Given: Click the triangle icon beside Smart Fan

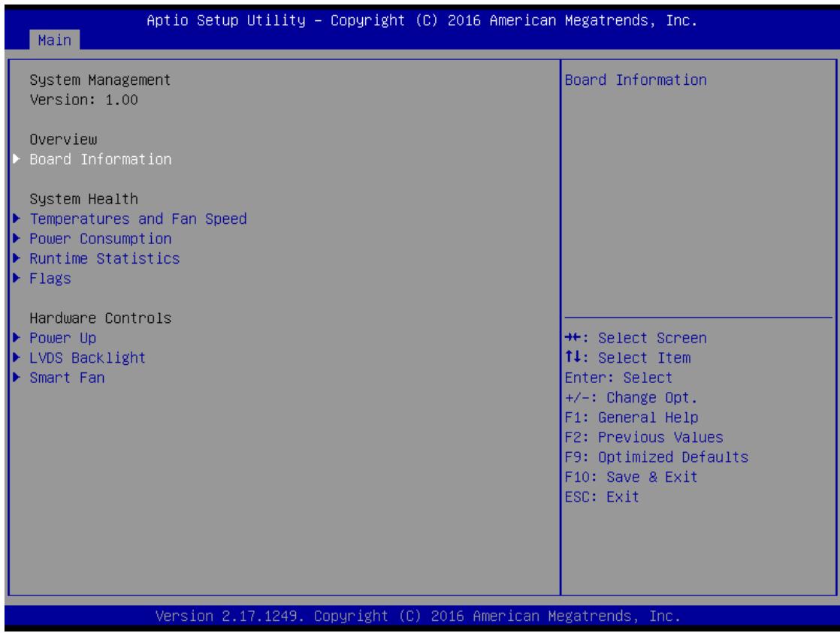Looking at the screenshot, I should coord(17,377).
